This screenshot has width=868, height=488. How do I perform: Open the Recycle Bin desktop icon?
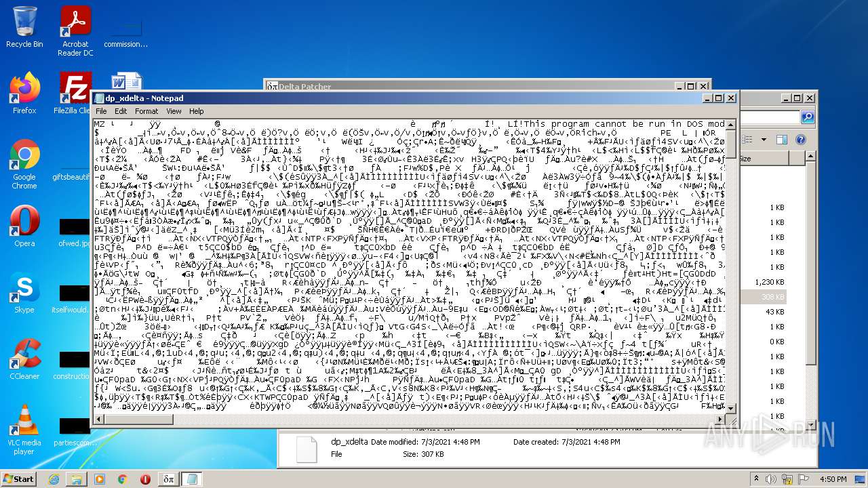click(x=24, y=27)
